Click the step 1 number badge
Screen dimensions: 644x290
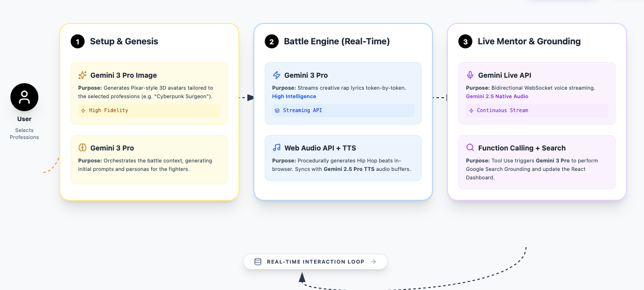coord(78,41)
